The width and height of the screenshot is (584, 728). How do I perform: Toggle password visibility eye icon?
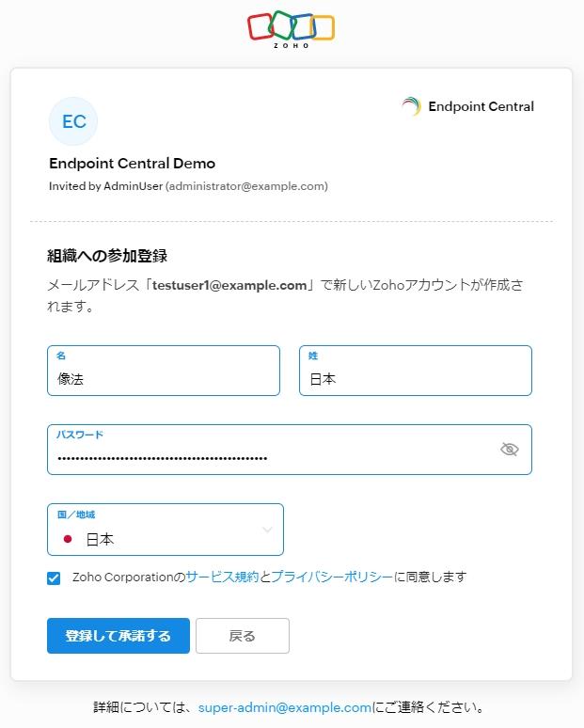click(510, 450)
